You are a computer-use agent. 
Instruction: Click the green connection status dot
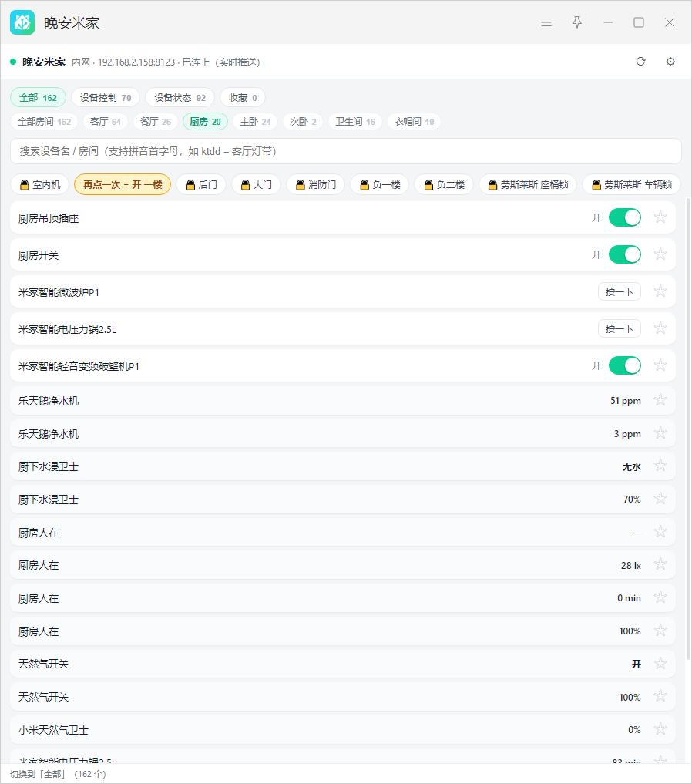[x=13, y=62]
